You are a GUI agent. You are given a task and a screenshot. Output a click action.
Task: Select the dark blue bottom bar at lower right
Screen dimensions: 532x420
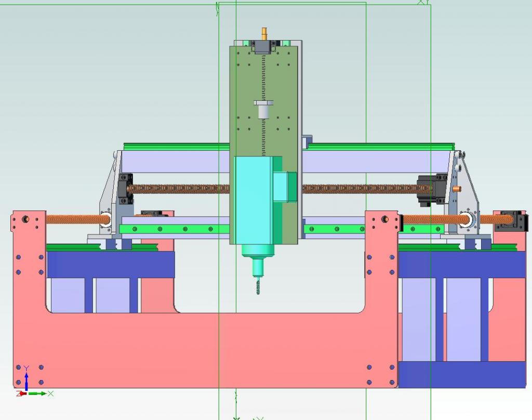[462, 374]
